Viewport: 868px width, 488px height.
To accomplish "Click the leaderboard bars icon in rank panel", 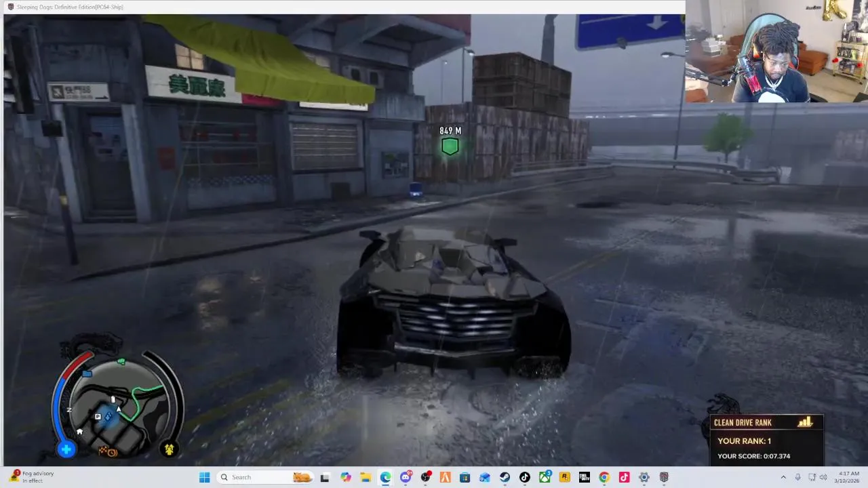I will click(805, 422).
